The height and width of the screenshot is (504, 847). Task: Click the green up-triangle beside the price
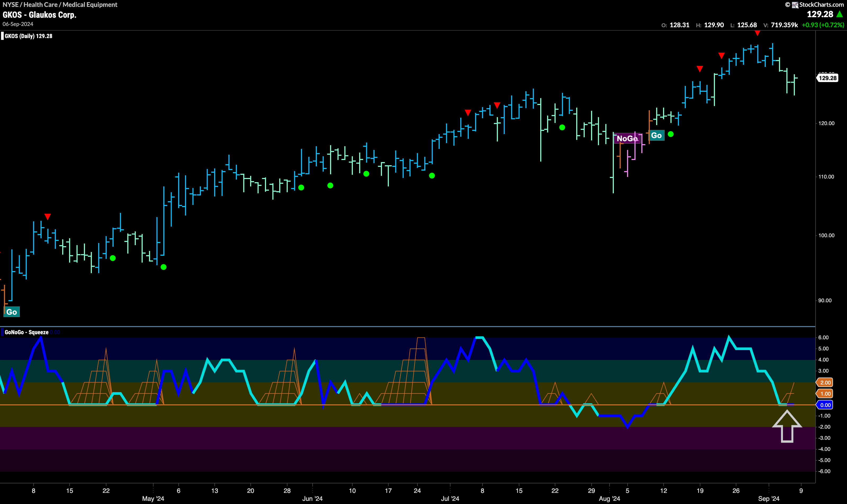[x=840, y=14]
